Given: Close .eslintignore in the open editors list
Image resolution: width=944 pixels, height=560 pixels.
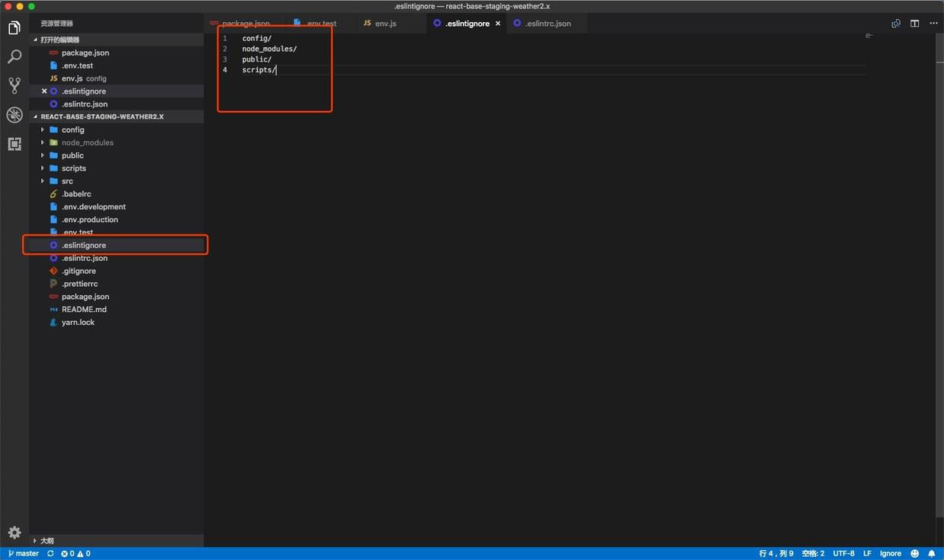Looking at the screenshot, I should coord(44,91).
